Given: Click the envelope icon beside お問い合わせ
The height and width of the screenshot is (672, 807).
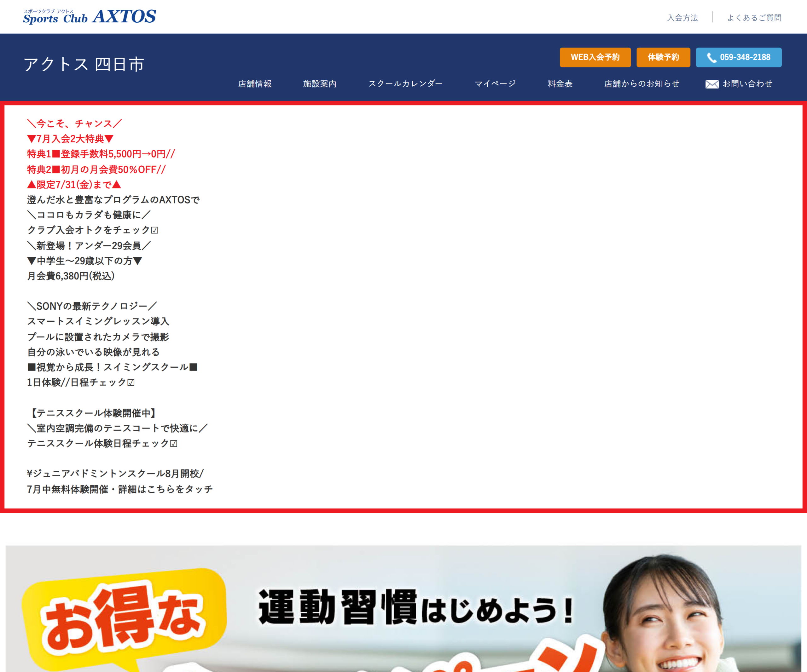Looking at the screenshot, I should (712, 84).
